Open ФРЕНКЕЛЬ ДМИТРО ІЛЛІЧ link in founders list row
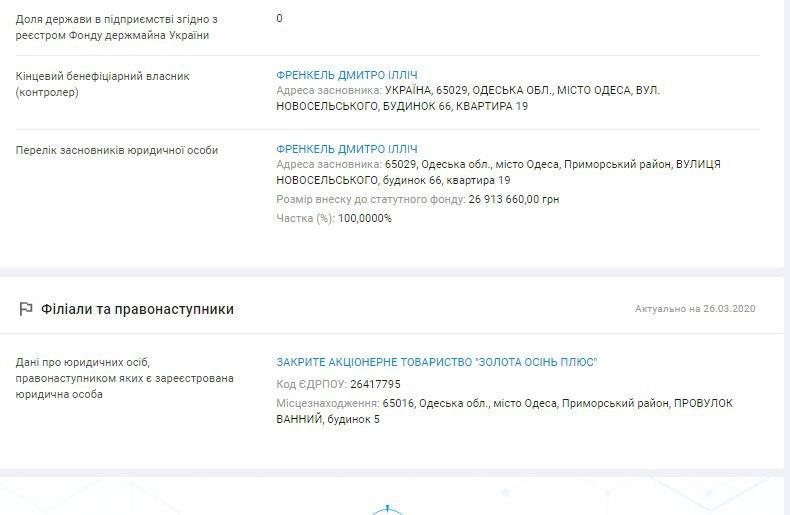The width and height of the screenshot is (790, 515). [x=347, y=149]
